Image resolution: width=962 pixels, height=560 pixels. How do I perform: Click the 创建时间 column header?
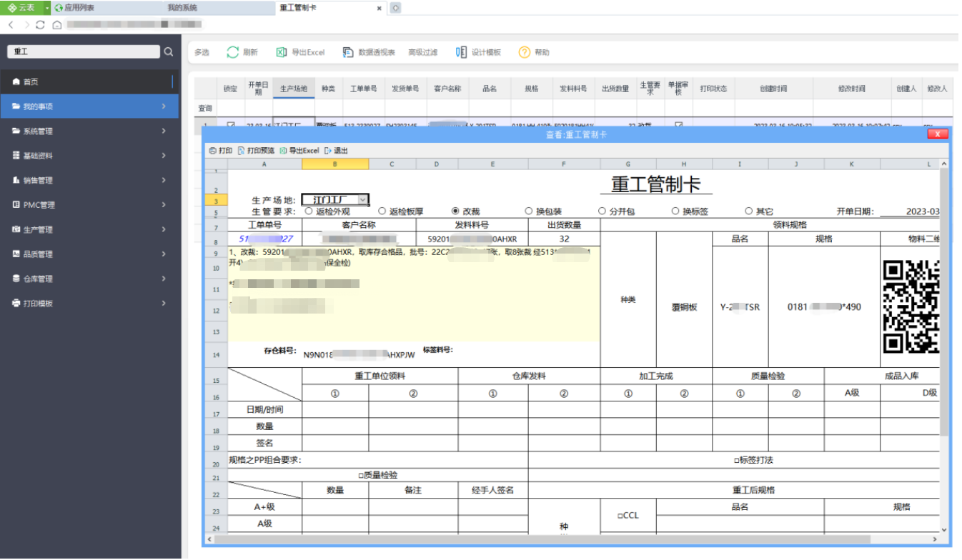(x=773, y=89)
